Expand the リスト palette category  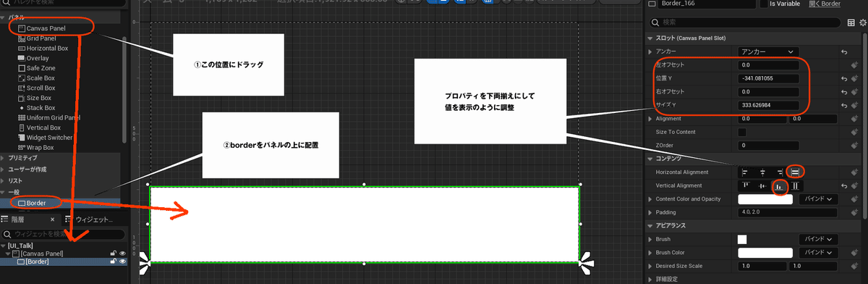(x=3, y=180)
